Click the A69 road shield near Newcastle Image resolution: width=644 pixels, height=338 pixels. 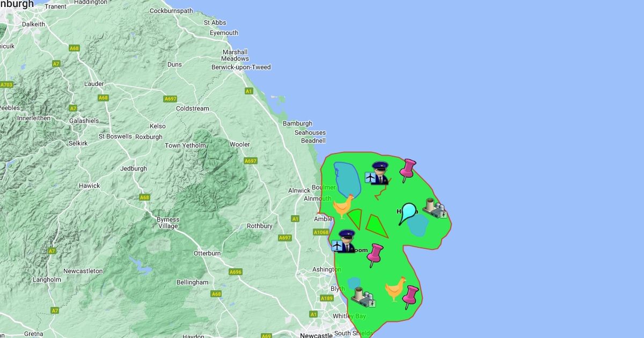coord(267,336)
